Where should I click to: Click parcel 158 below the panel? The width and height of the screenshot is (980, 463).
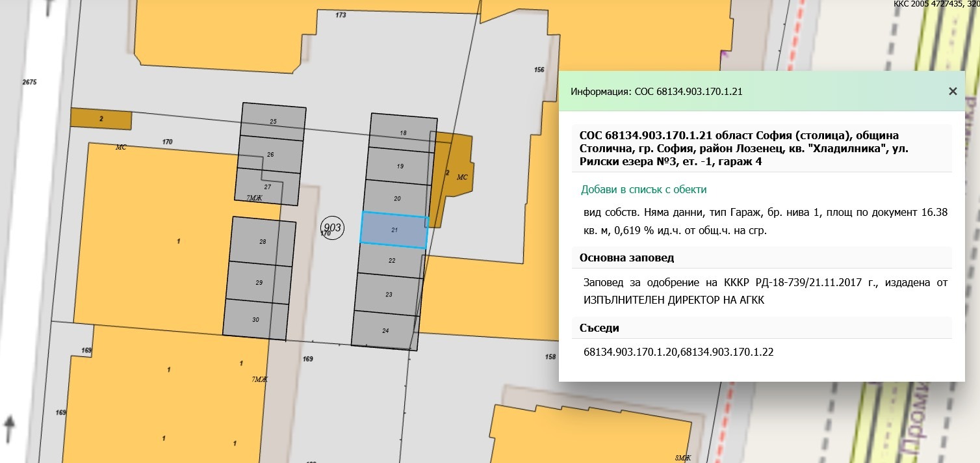pos(549,356)
